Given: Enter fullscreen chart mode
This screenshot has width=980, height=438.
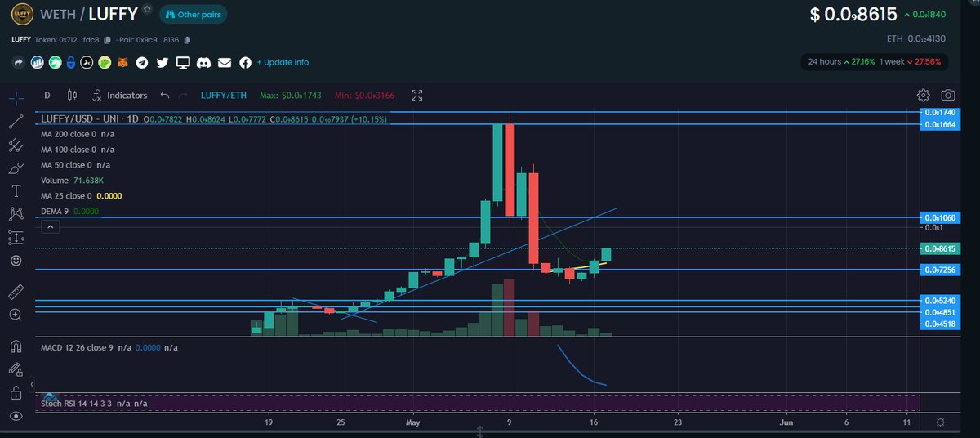Looking at the screenshot, I should click(417, 96).
